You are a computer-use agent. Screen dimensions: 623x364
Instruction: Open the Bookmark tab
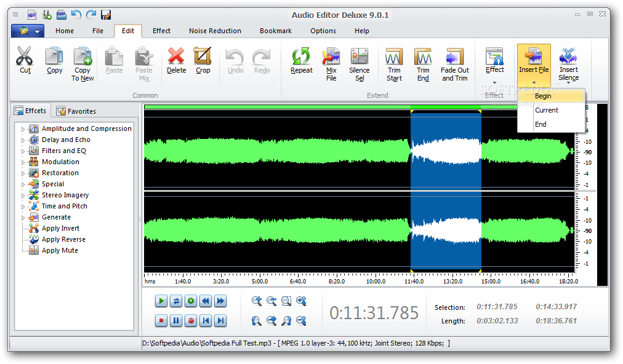pyautogui.click(x=276, y=31)
